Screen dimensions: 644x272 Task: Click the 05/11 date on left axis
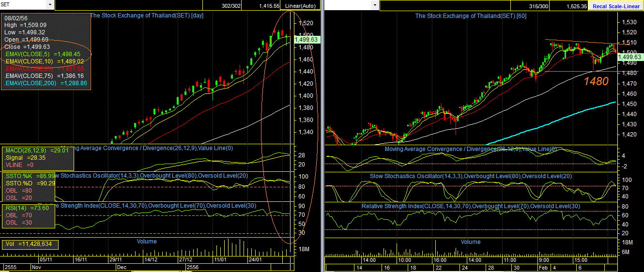(46, 260)
